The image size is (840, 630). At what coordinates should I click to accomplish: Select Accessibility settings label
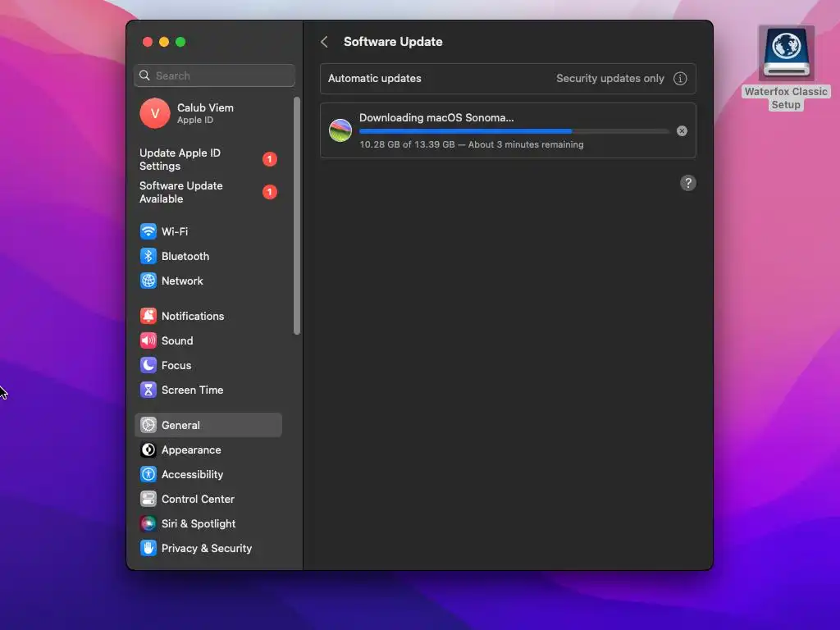192,475
